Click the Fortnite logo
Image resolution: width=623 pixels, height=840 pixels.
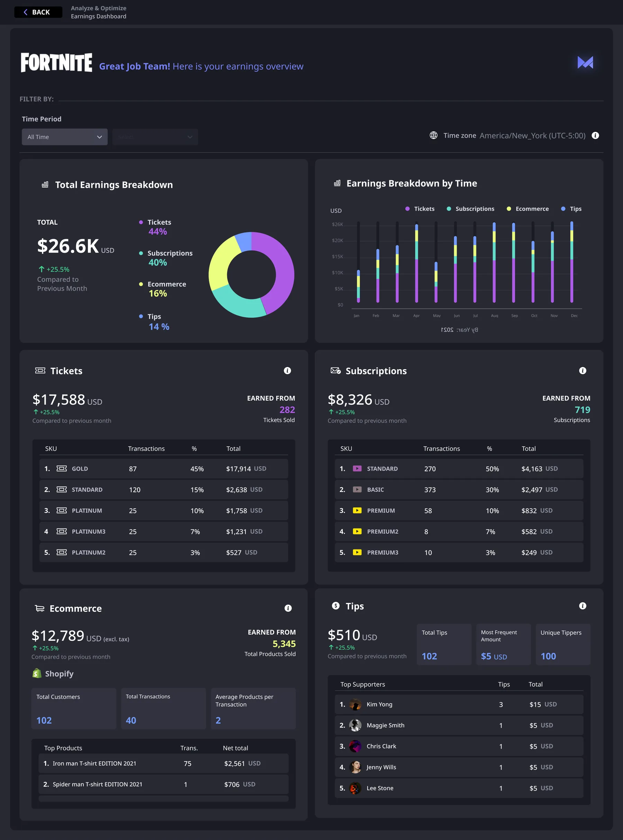click(x=56, y=63)
